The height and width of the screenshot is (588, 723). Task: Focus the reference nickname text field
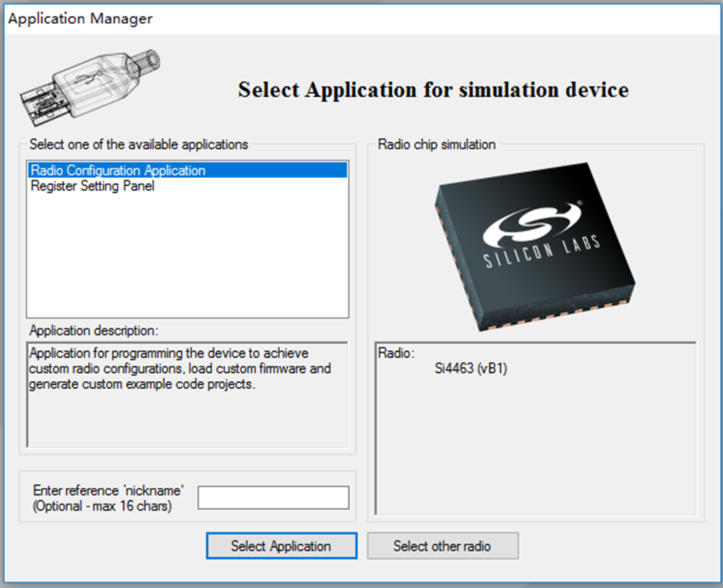coord(273,498)
